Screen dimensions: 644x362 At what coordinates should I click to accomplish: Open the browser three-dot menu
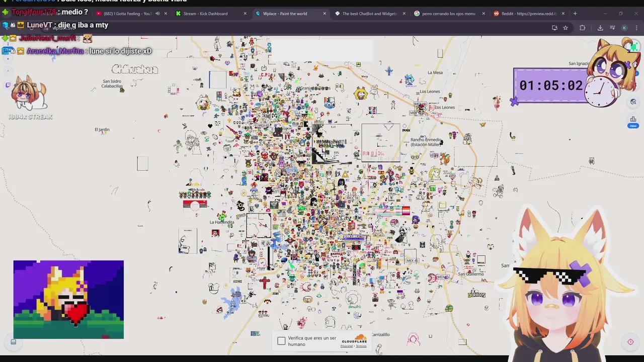(x=635, y=28)
